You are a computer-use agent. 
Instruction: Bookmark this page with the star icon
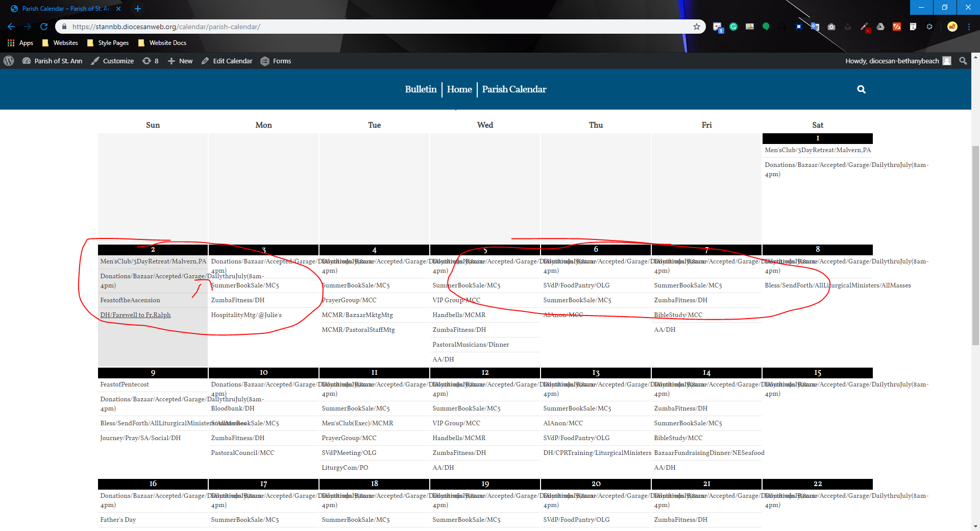coord(696,27)
